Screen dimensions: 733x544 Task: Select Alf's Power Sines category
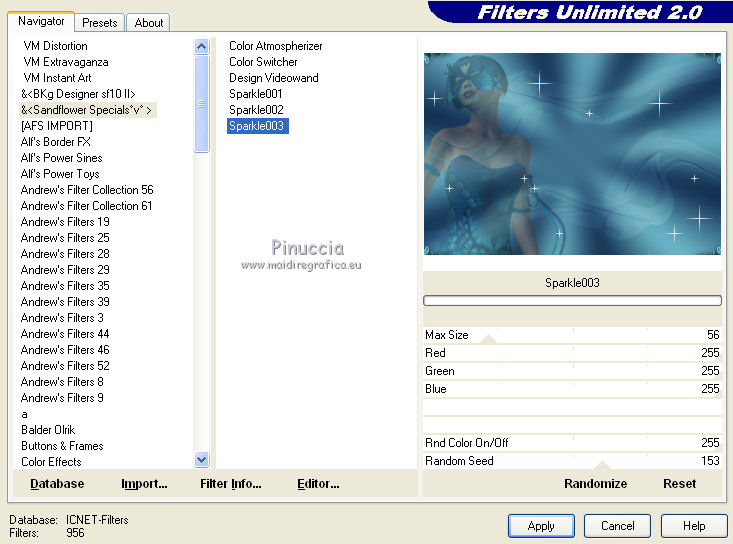61,157
